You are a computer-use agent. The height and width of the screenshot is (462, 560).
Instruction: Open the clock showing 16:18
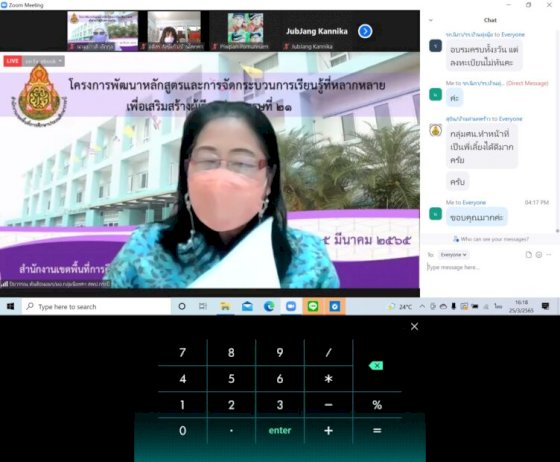click(521, 306)
